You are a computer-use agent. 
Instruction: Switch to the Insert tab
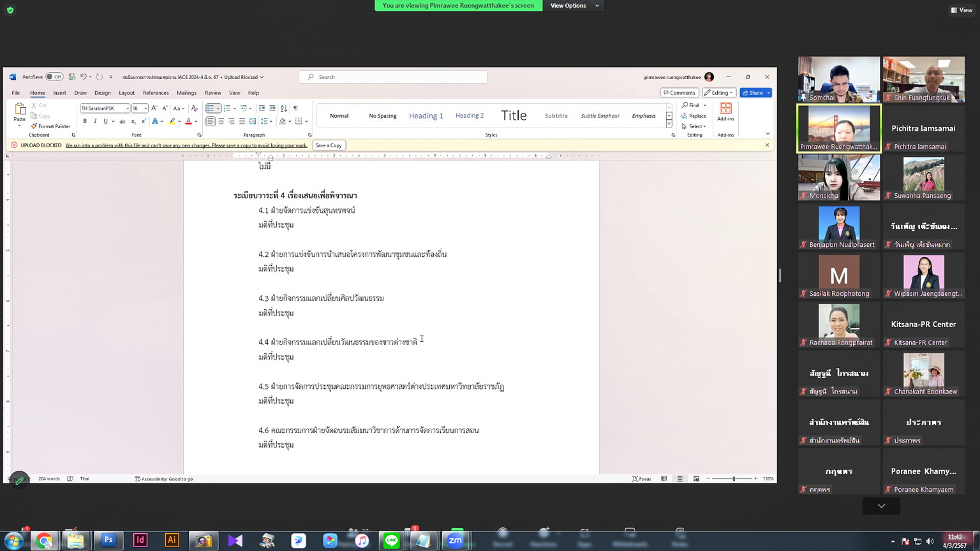point(59,93)
